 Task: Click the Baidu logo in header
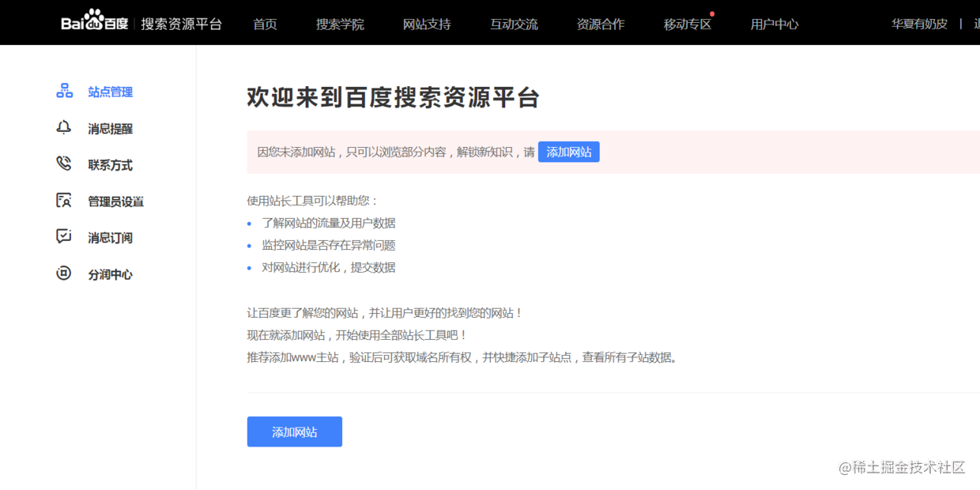point(95,22)
